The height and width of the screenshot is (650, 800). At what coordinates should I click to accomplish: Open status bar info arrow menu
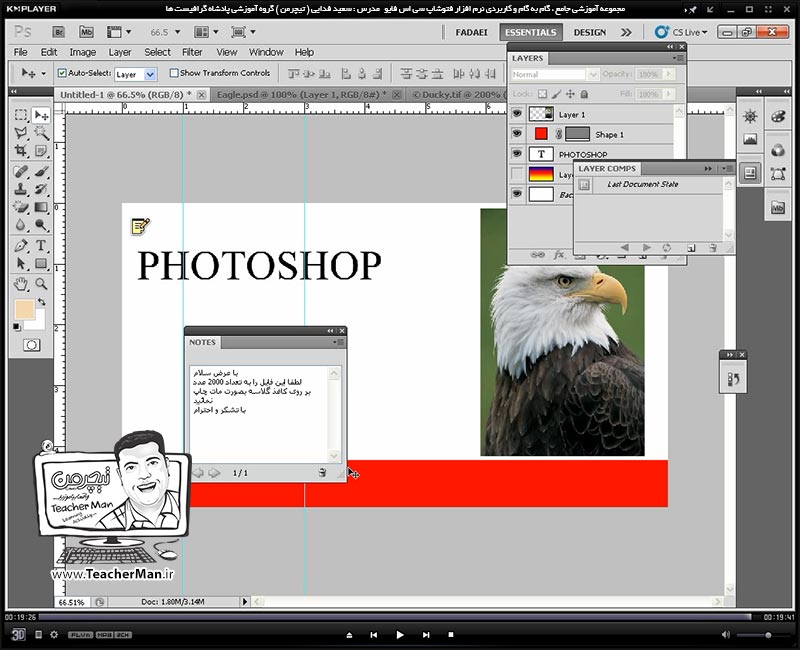[245, 602]
